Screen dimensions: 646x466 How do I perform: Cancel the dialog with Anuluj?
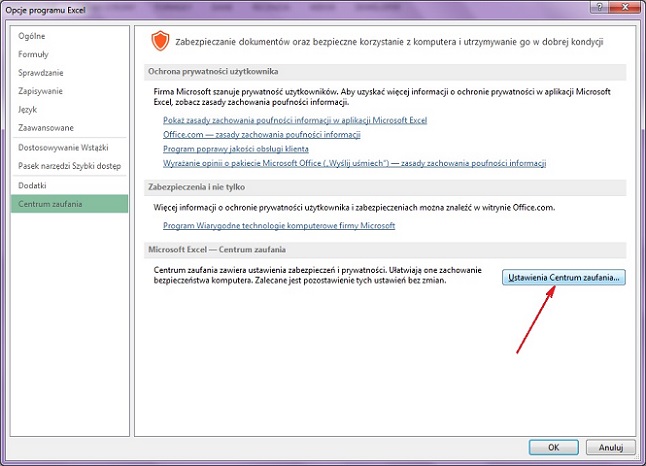coord(611,447)
